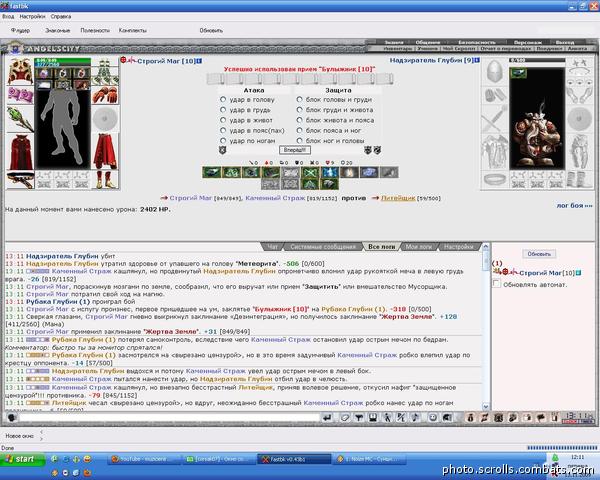Click the chat message input field
The image size is (600, 480).
(169, 418)
